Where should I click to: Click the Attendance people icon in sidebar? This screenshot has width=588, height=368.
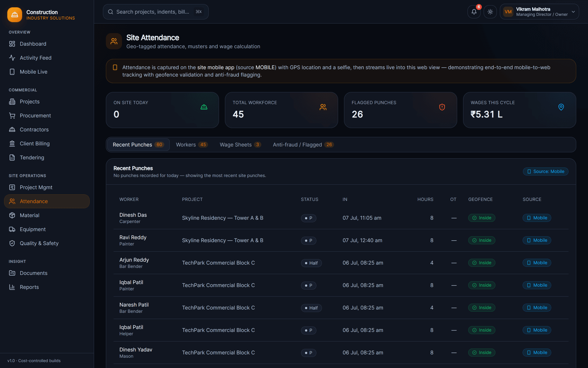point(12,201)
